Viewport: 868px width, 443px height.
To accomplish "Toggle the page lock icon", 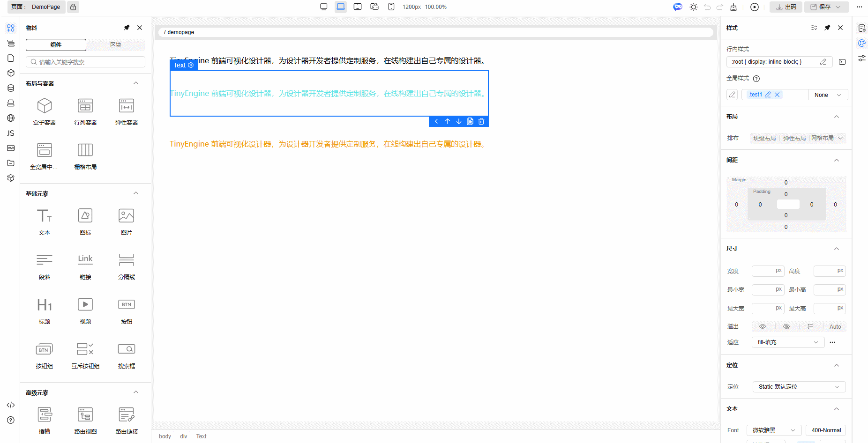I will [x=73, y=7].
